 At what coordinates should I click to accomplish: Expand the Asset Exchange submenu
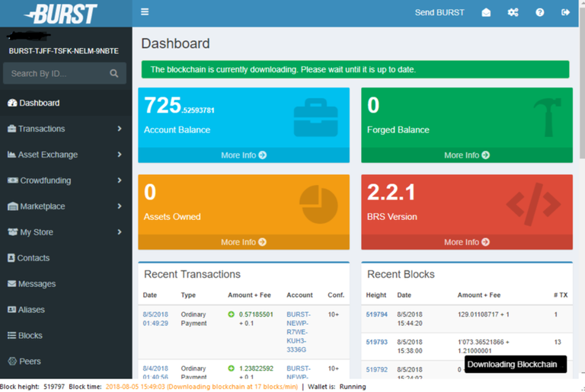[x=120, y=155]
